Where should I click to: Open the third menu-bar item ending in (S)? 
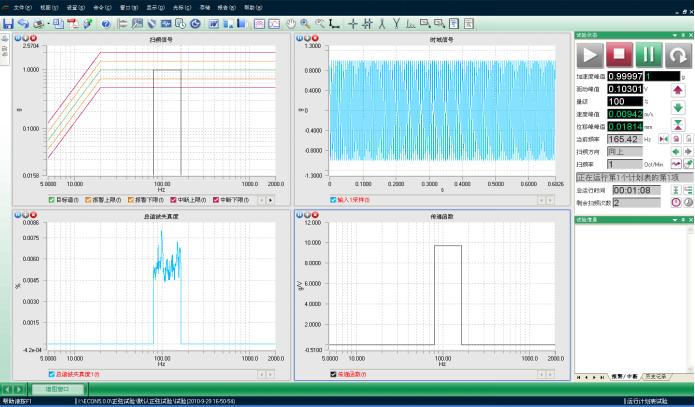75,8
